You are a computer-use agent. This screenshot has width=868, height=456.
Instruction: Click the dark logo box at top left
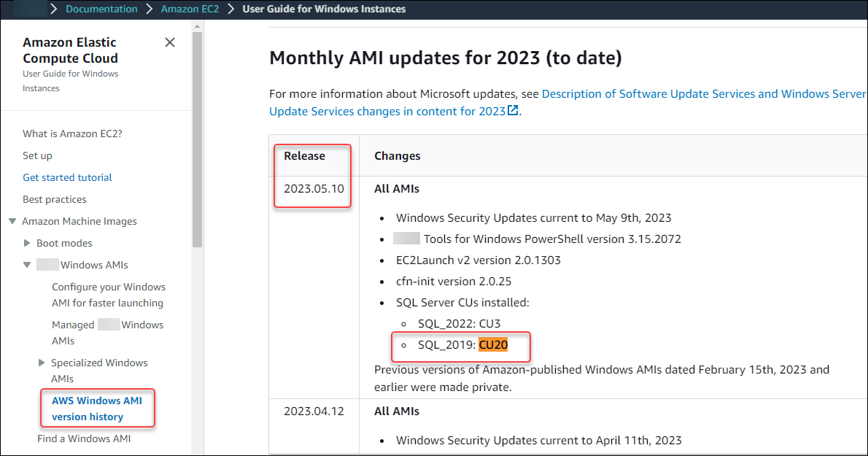pyautogui.click(x=29, y=8)
